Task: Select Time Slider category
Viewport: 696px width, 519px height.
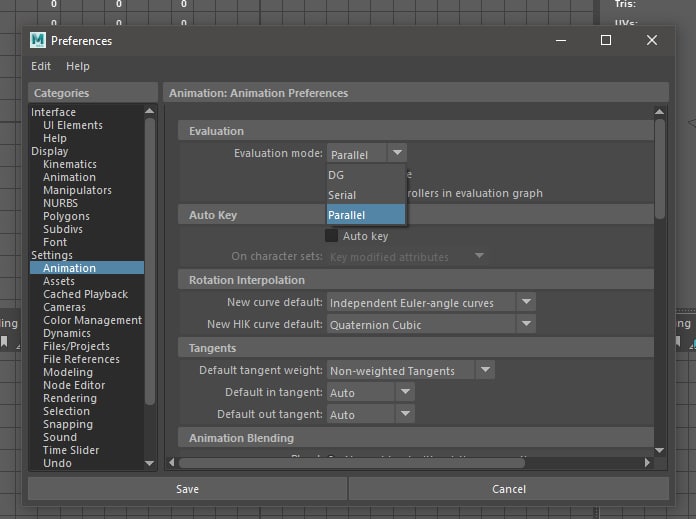Action: (71, 450)
